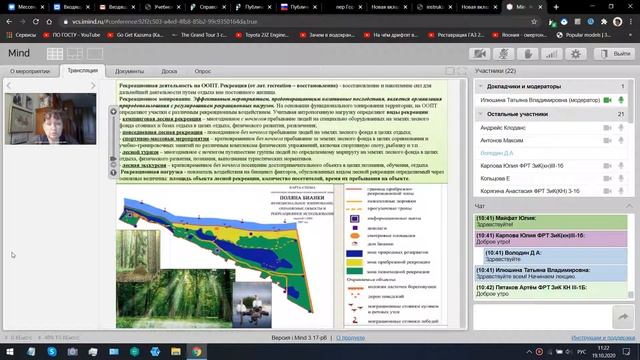
Task: Open File Explorer from taskbar
Action: coord(176,351)
